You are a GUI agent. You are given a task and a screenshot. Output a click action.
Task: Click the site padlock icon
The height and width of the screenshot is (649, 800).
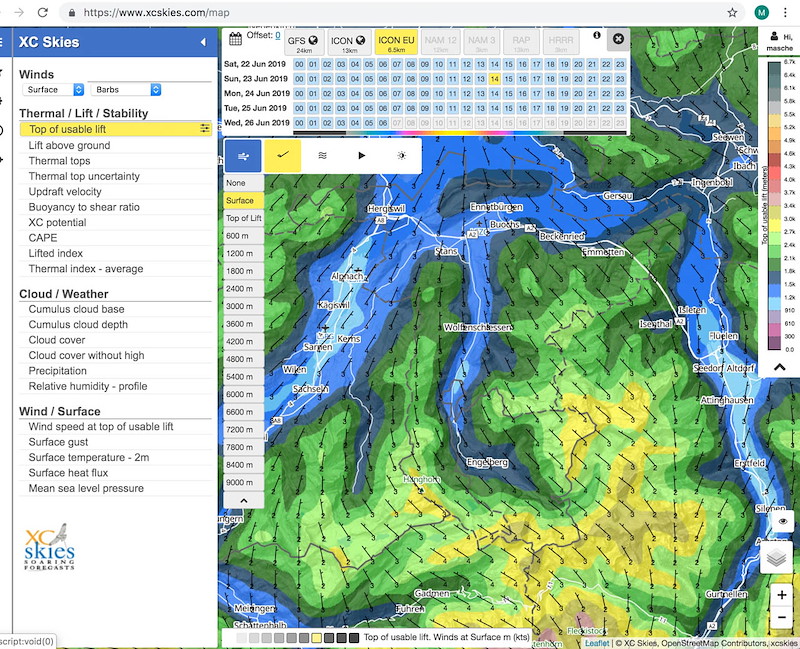tap(72, 13)
